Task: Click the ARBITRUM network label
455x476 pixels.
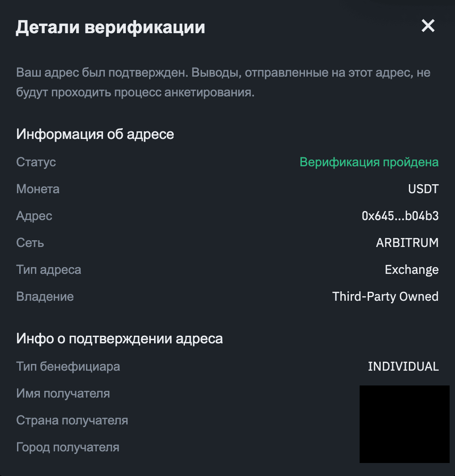Action: (x=407, y=242)
